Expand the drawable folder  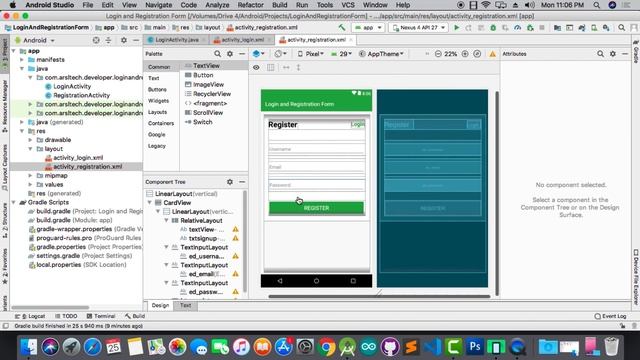tap(30, 140)
